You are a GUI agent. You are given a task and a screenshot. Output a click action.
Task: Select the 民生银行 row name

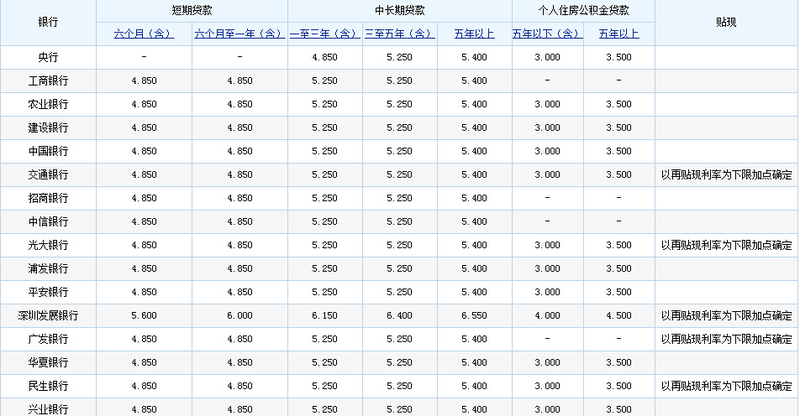[48, 386]
